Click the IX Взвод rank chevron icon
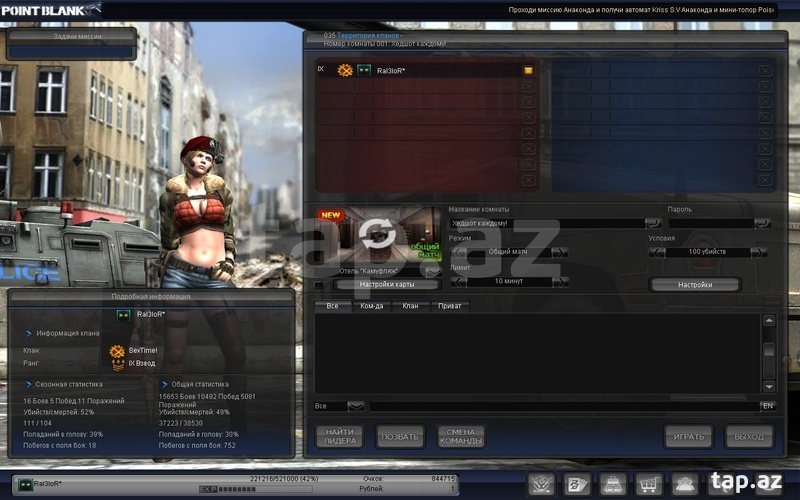This screenshot has height=500, width=800. pyautogui.click(x=118, y=364)
